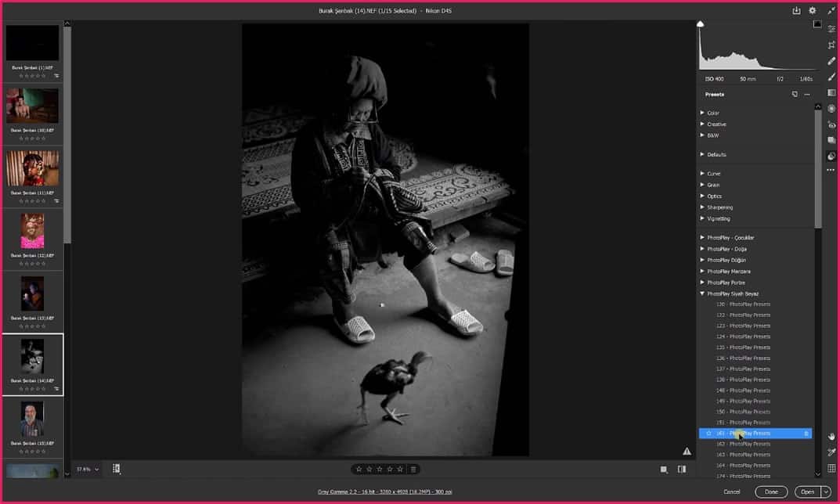Toggle before/after comparison view
The image size is (840, 504).
(x=681, y=470)
